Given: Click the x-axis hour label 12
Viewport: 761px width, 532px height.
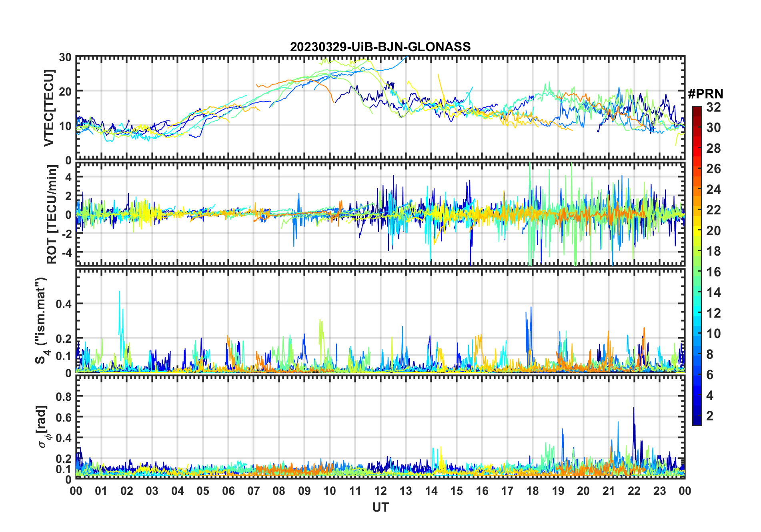Looking at the screenshot, I should [x=380, y=491].
